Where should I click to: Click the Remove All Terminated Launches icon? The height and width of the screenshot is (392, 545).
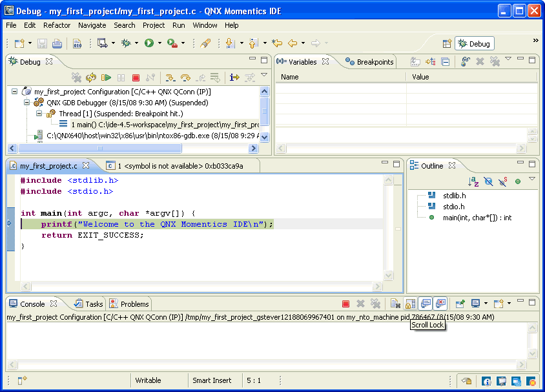click(77, 77)
